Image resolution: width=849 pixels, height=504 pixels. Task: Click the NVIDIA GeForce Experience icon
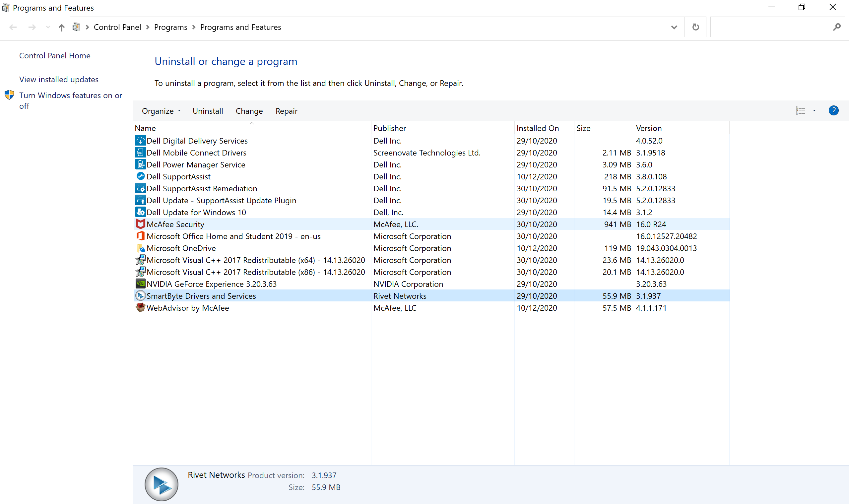tap(140, 283)
